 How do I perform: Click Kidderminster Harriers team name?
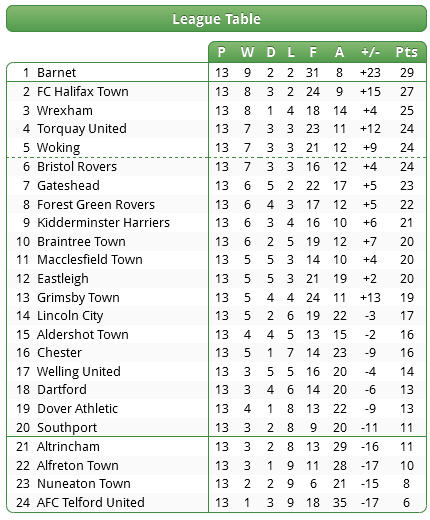103,222
